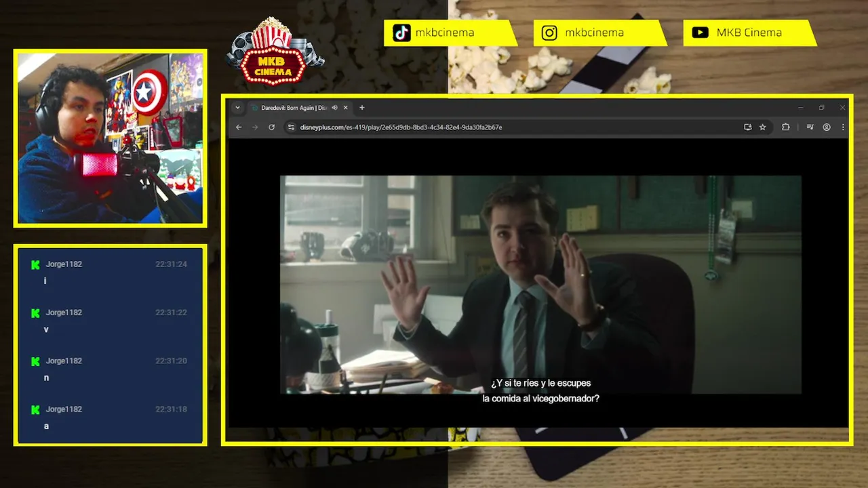This screenshot has height=488, width=868.
Task: Click the disneyplus.com URL address bar
Action: (x=526, y=127)
